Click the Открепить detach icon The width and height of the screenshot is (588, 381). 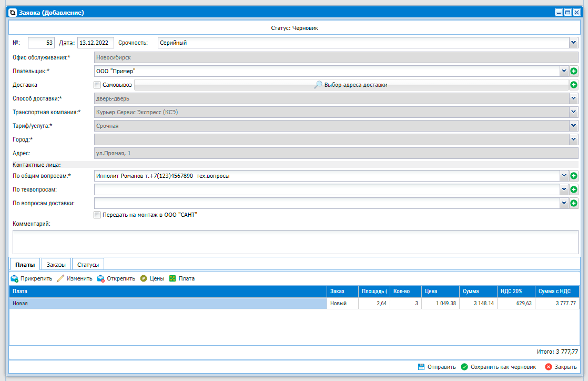[x=100, y=278]
